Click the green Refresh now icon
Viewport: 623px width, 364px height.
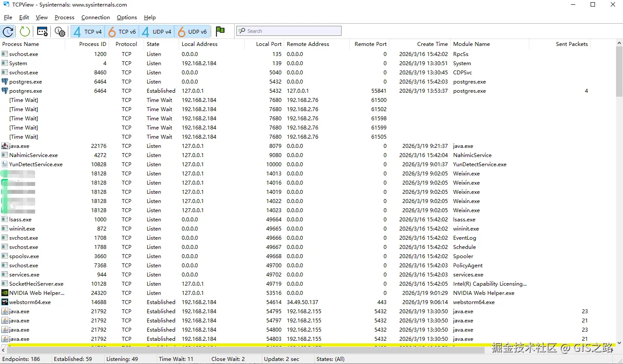[x=25, y=31]
